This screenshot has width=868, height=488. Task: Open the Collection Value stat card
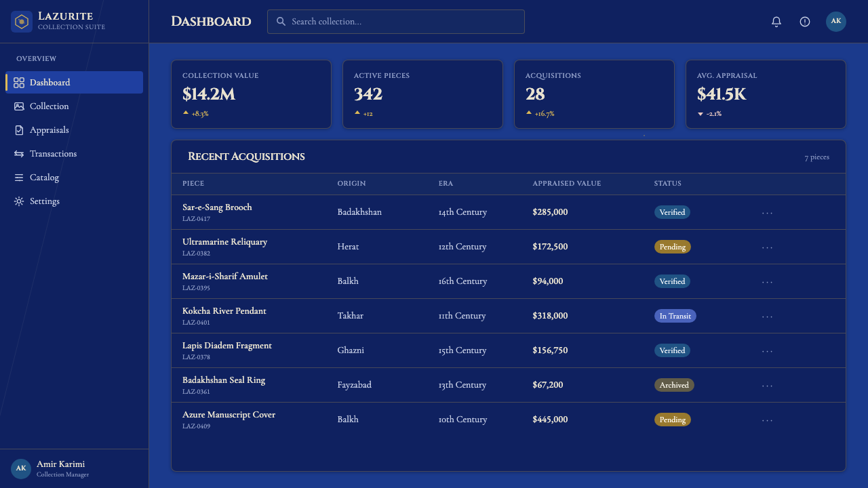point(251,94)
